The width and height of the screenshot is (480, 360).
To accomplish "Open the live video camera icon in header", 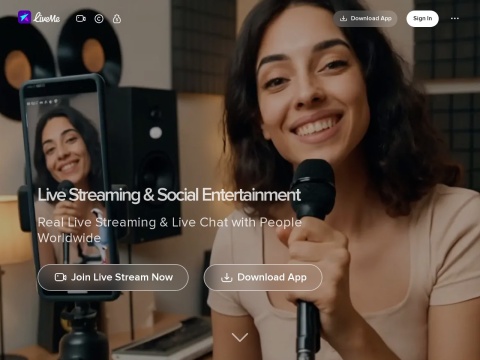I will pos(81,19).
